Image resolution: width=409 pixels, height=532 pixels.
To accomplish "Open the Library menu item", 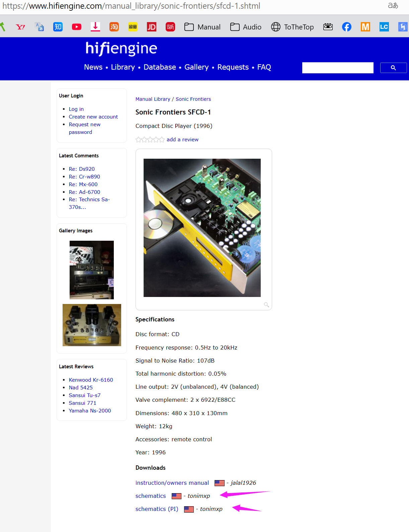I will tap(123, 67).
